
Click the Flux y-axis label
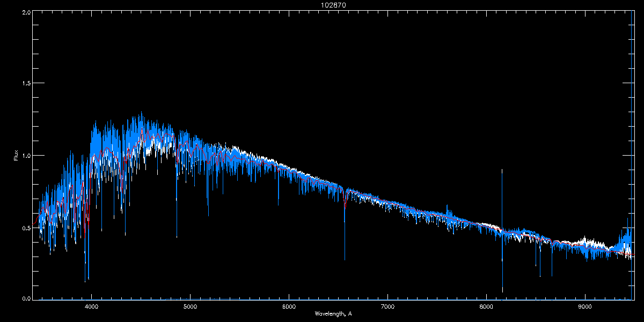pyautogui.click(x=16, y=156)
